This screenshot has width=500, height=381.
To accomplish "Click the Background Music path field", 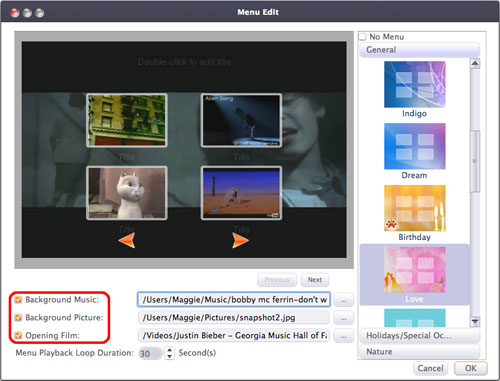I will [234, 300].
